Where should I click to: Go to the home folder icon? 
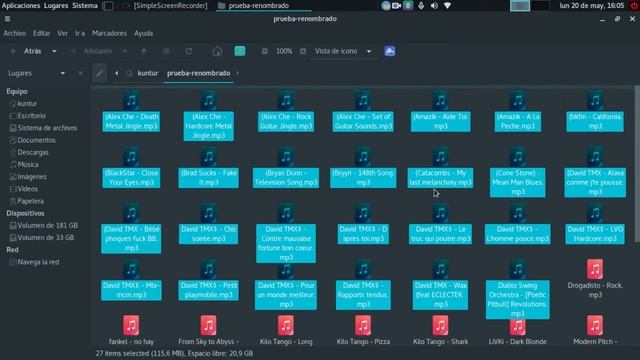tap(217, 51)
